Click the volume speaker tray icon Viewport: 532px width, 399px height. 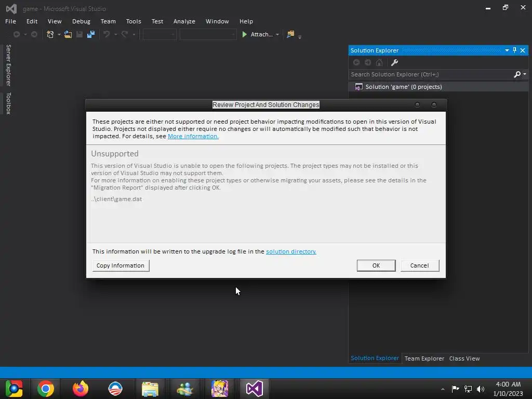click(481, 389)
